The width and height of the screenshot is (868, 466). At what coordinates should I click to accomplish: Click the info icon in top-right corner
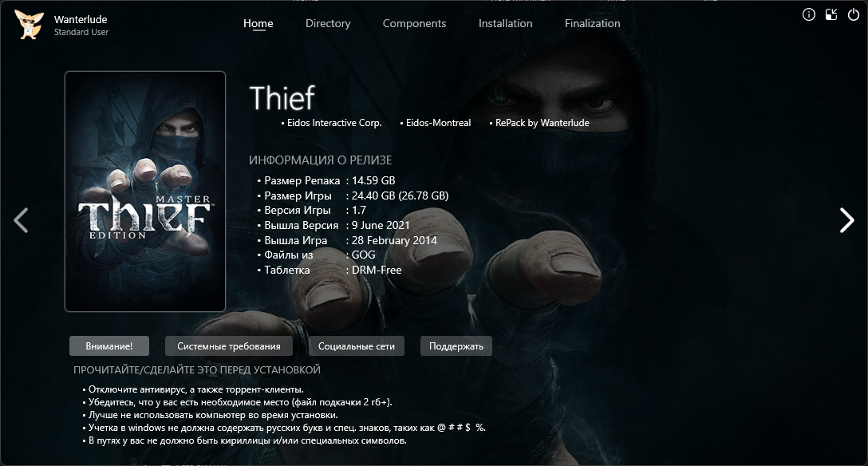point(809,15)
